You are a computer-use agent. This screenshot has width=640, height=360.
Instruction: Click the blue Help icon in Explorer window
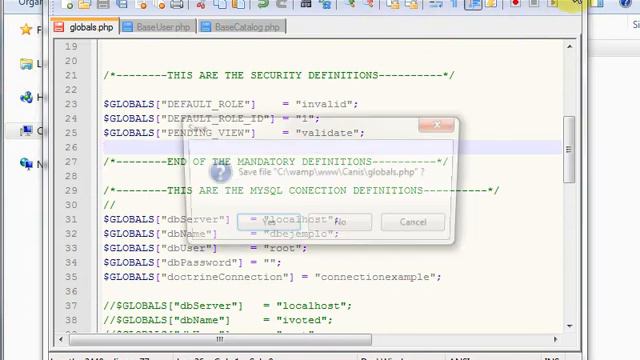click(x=625, y=4)
